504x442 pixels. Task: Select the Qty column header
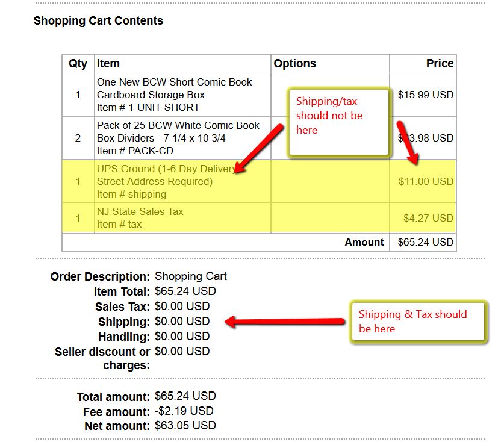click(x=78, y=64)
